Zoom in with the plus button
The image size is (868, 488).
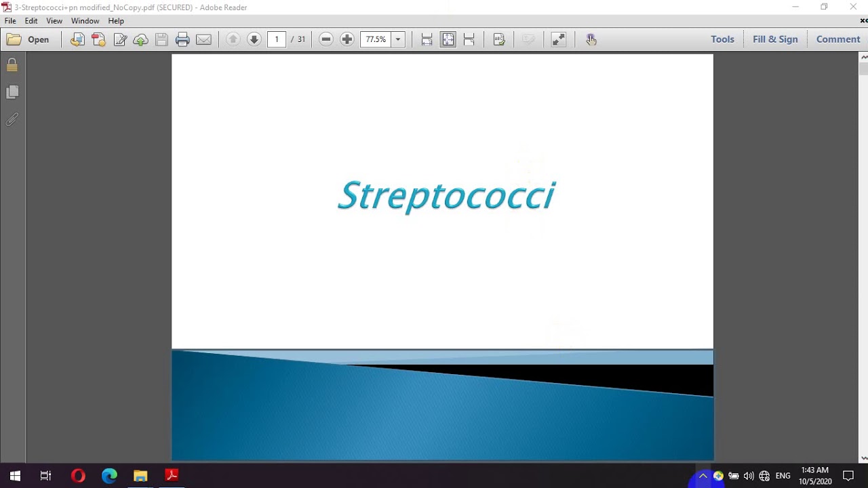pos(347,39)
